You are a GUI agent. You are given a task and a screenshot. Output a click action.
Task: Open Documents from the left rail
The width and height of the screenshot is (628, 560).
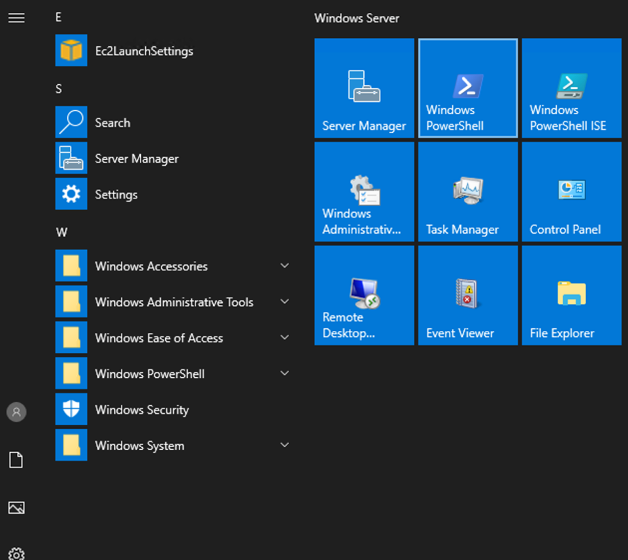tap(16, 460)
